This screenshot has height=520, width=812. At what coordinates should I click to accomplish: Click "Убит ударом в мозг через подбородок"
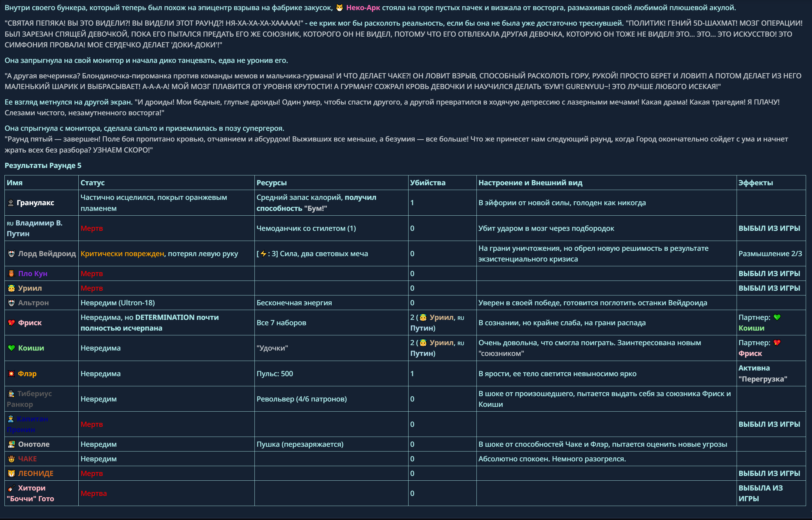click(x=546, y=228)
